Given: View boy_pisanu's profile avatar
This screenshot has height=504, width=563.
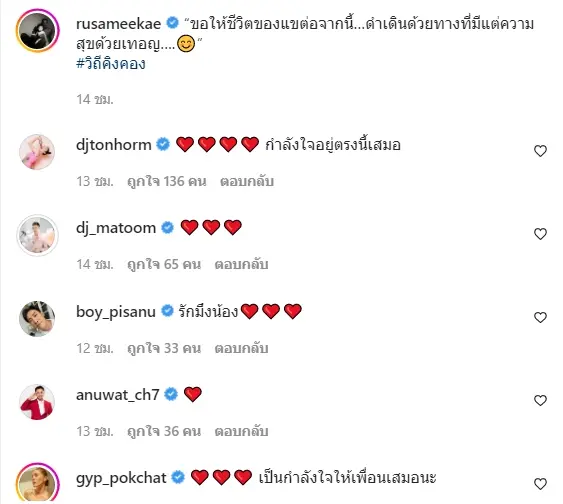Looking at the screenshot, I should click(x=37, y=318).
